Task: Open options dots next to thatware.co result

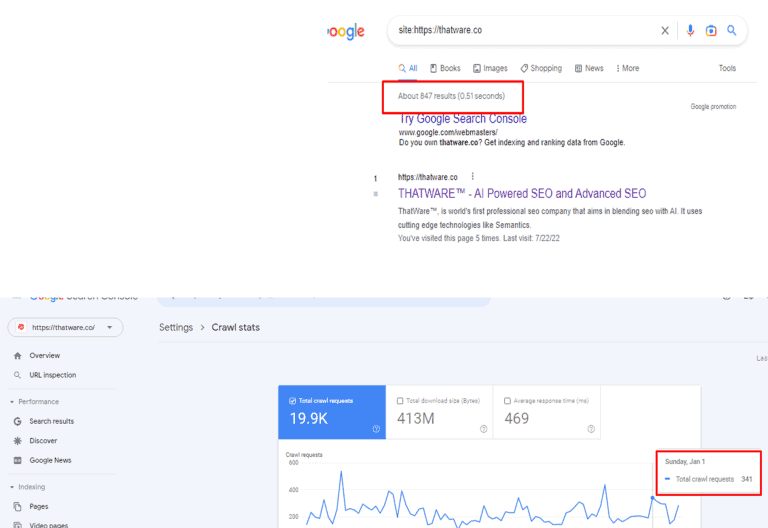Action: tap(473, 176)
